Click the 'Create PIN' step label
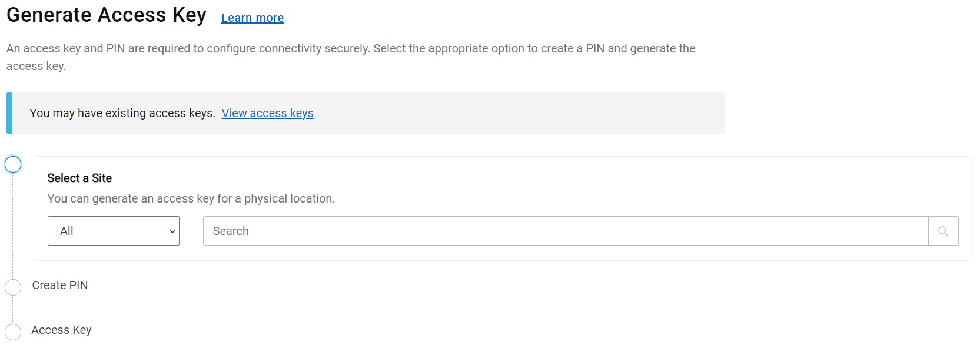This screenshot has width=980, height=351. tap(59, 286)
